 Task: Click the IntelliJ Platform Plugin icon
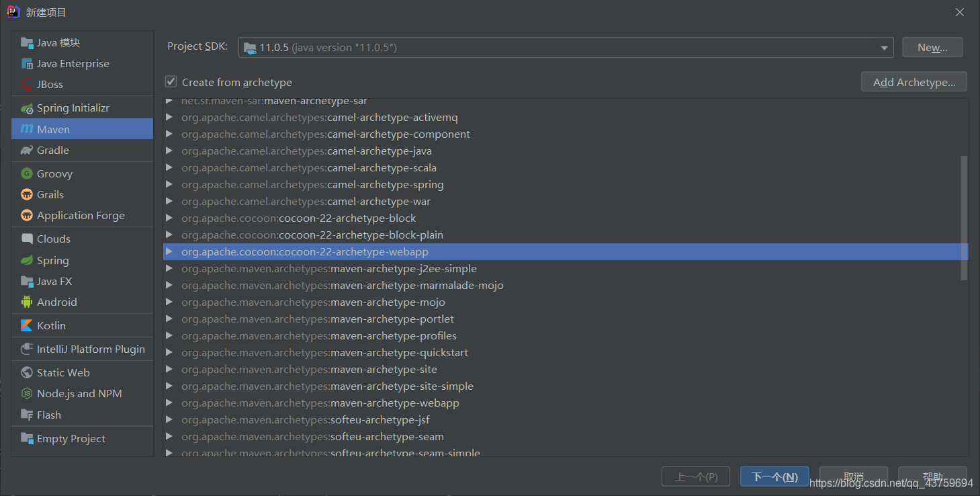27,349
